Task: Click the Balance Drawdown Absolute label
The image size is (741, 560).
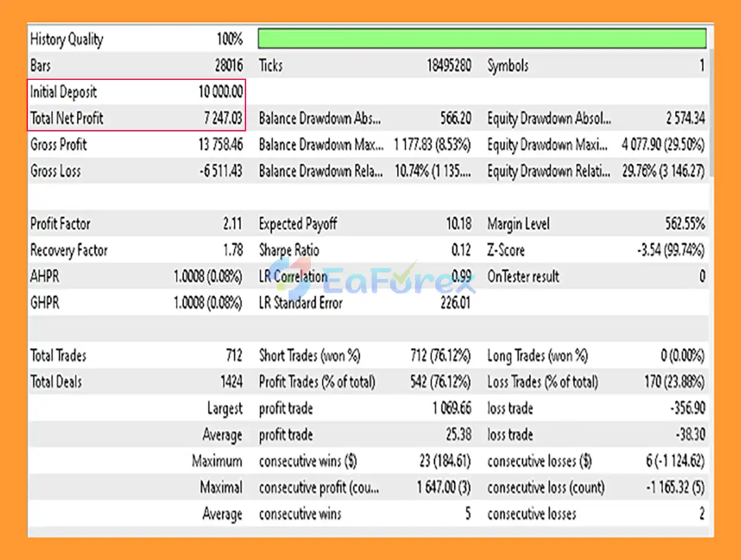Action: pos(320,119)
